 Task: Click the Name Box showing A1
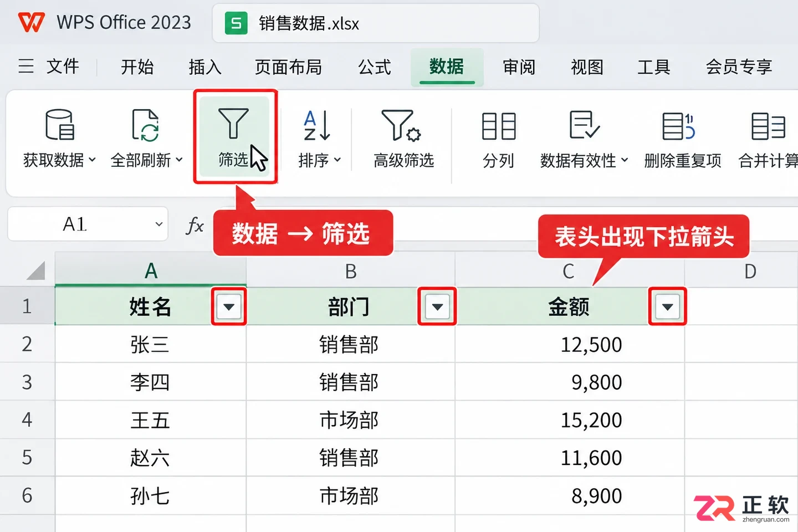(x=88, y=224)
